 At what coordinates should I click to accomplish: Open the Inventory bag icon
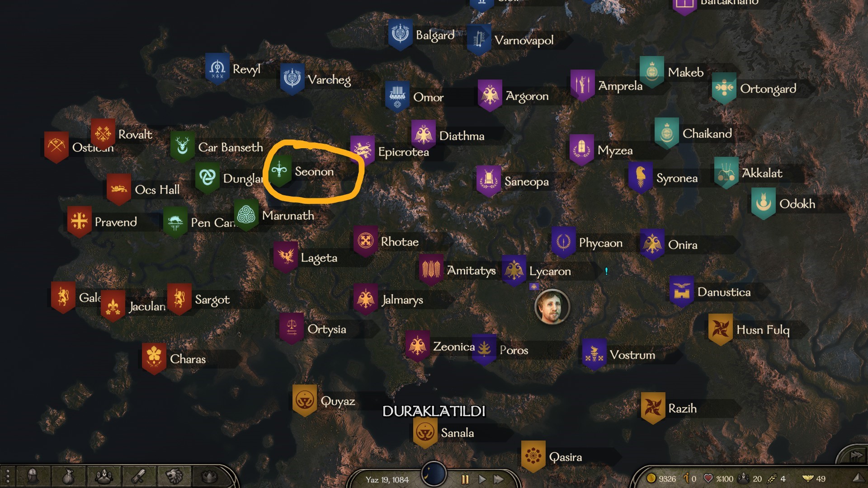68,477
